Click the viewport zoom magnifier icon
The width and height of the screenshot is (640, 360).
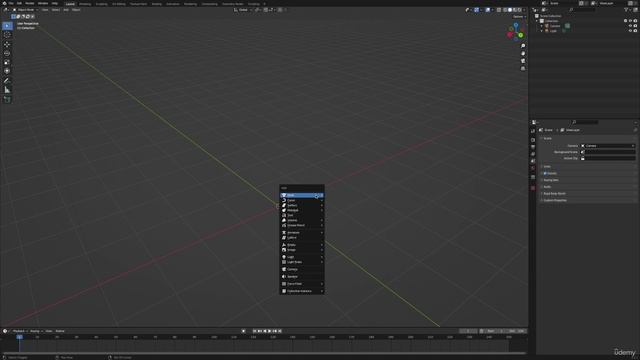click(523, 46)
